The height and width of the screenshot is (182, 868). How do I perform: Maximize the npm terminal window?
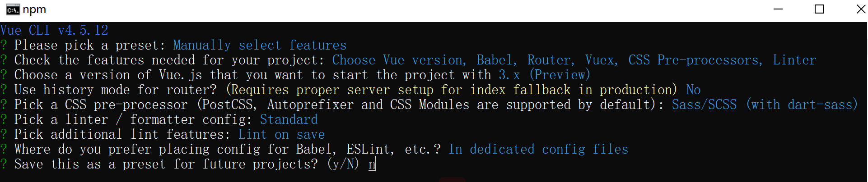pos(819,9)
